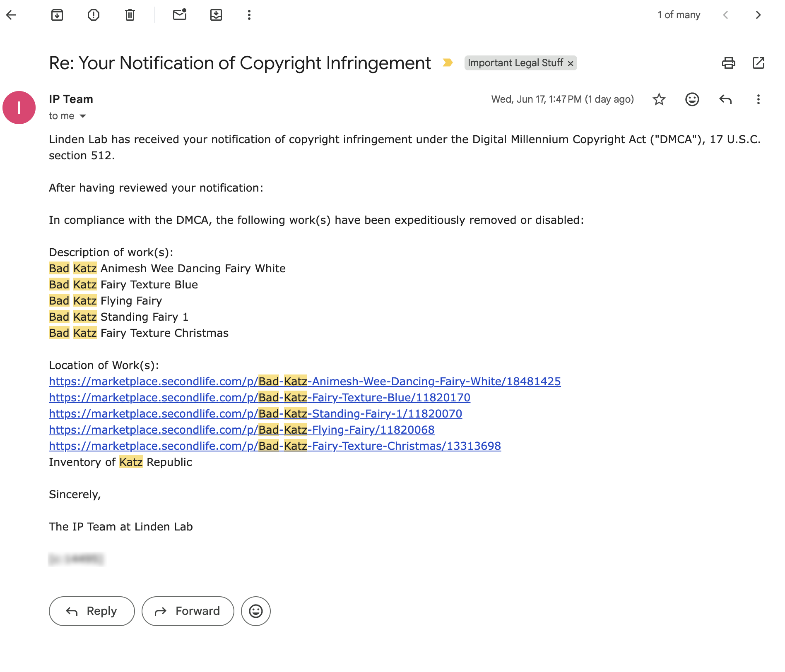Open the email in a new window

coord(759,63)
